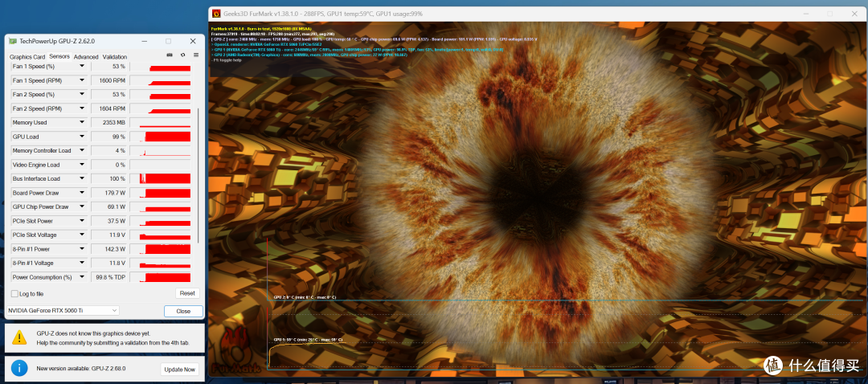Image resolution: width=868 pixels, height=384 pixels.
Task: Click the 'New version available: GPU-Z 2.68.0' text
Action: (x=81, y=368)
